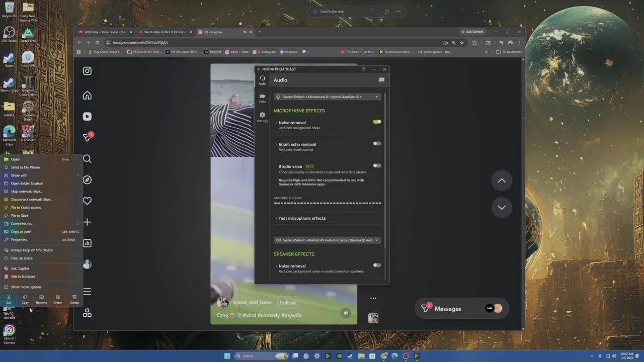Click Cut icon in context menu
The height and width of the screenshot is (362, 644).
[x=9, y=299]
